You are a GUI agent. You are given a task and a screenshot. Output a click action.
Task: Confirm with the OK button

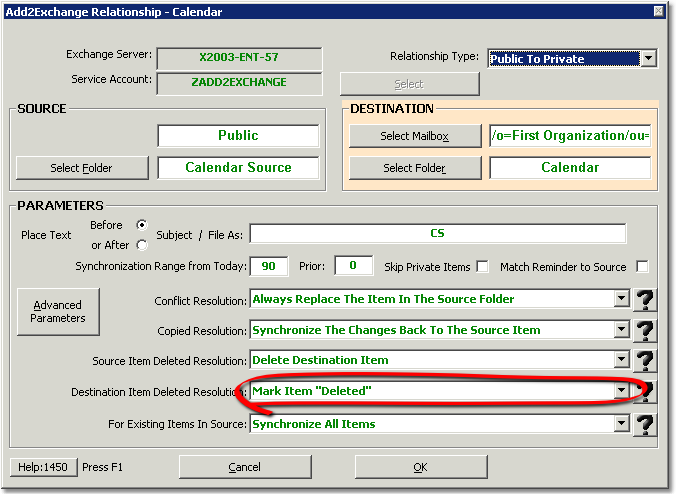point(421,467)
